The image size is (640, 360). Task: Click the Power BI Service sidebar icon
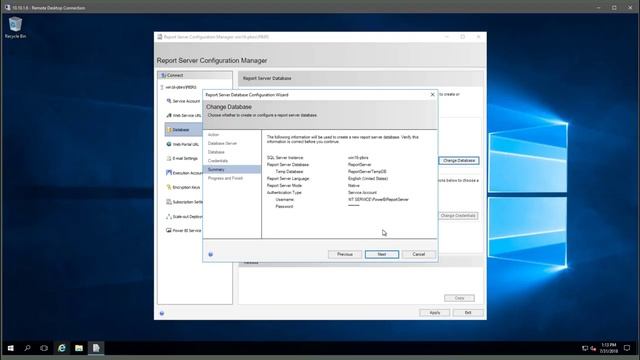(169, 231)
